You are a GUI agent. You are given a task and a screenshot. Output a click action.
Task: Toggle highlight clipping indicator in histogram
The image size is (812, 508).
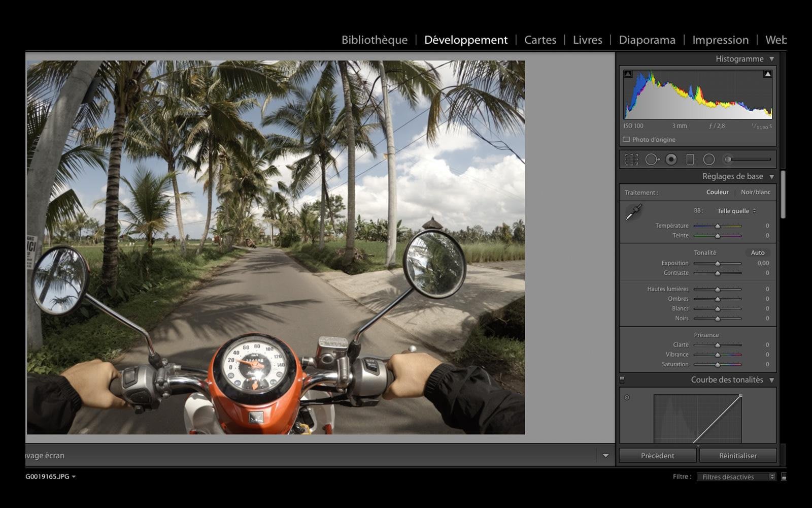pos(767,74)
